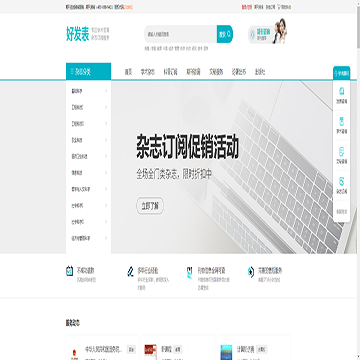Open the shopping cart icon in top bar

click(279, 7)
